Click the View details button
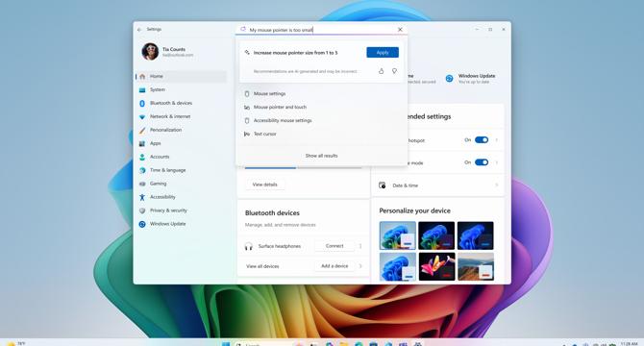Image resolution: width=644 pixels, height=346 pixels. 265,185
